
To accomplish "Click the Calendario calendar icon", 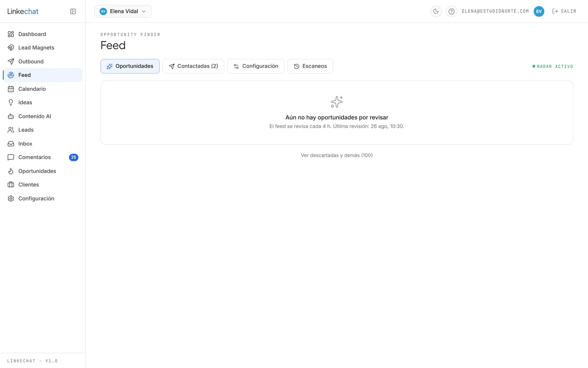I will pos(11,89).
